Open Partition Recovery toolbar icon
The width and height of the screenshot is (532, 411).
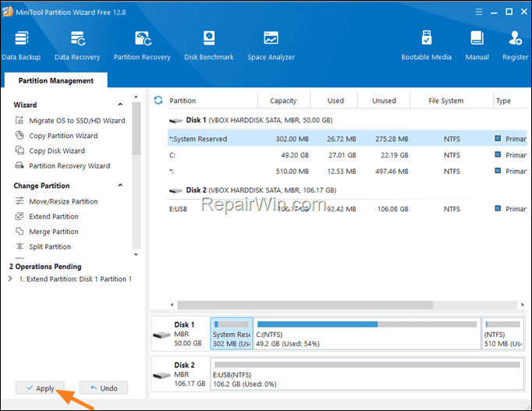(x=142, y=46)
